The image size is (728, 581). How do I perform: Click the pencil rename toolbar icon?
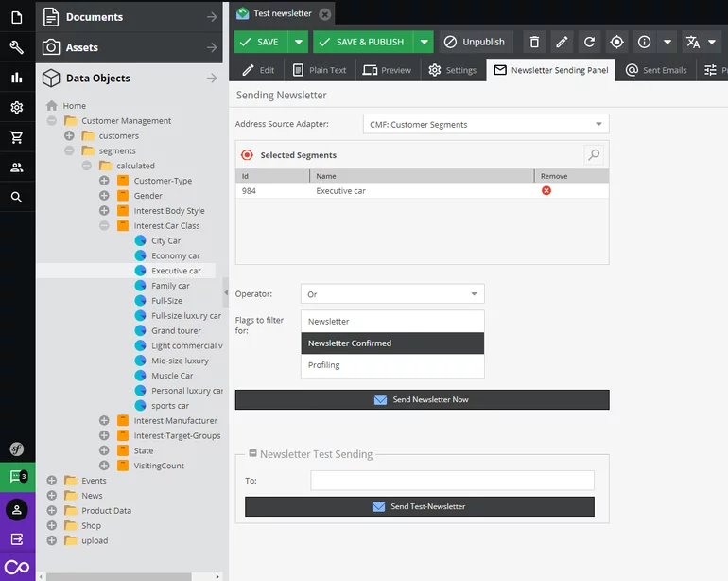coord(562,42)
